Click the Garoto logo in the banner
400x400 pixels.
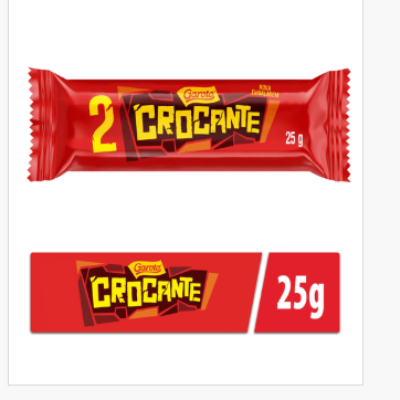coord(147,269)
